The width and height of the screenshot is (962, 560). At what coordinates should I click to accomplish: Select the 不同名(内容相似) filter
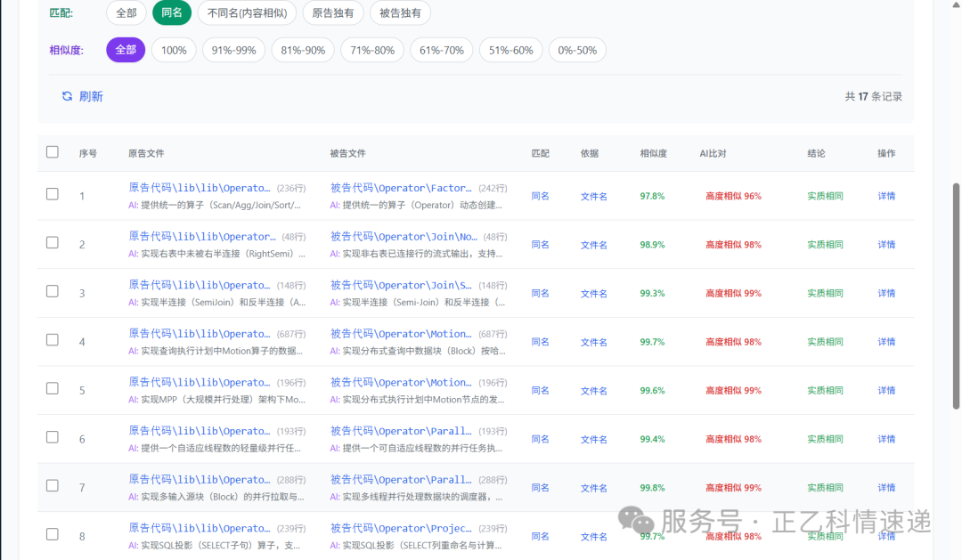tap(247, 13)
